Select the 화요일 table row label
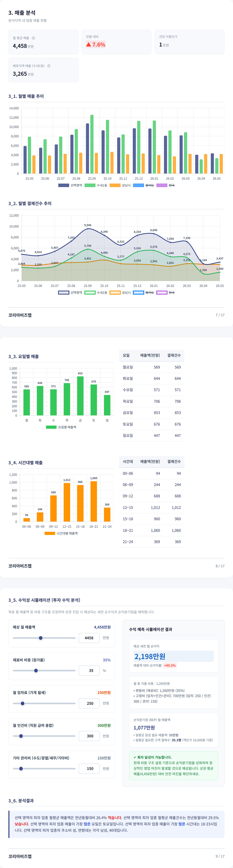This screenshot has width=233, height=868. point(128,378)
